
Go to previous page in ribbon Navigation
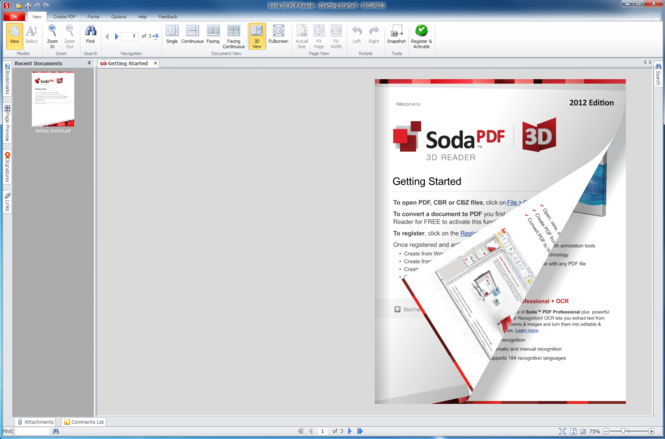click(x=107, y=36)
